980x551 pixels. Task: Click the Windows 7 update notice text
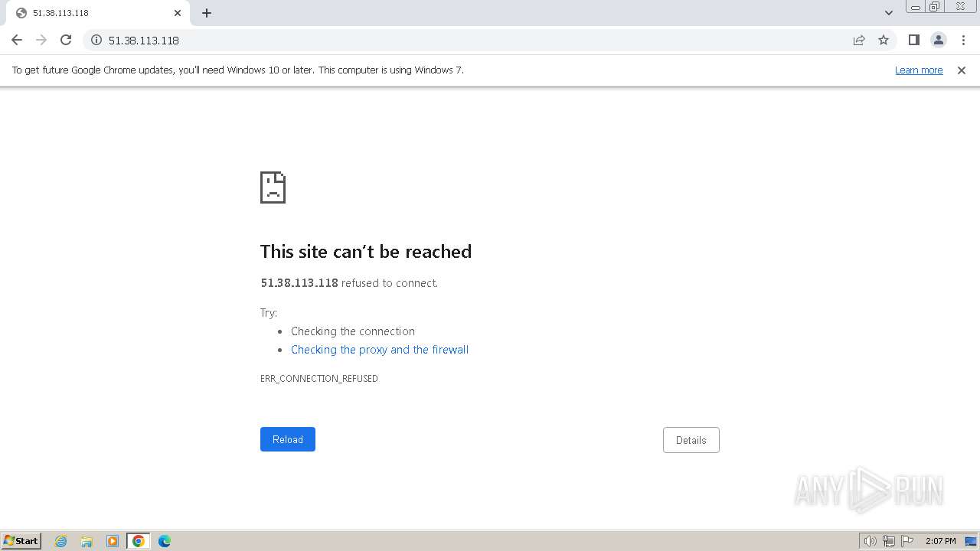click(x=237, y=70)
